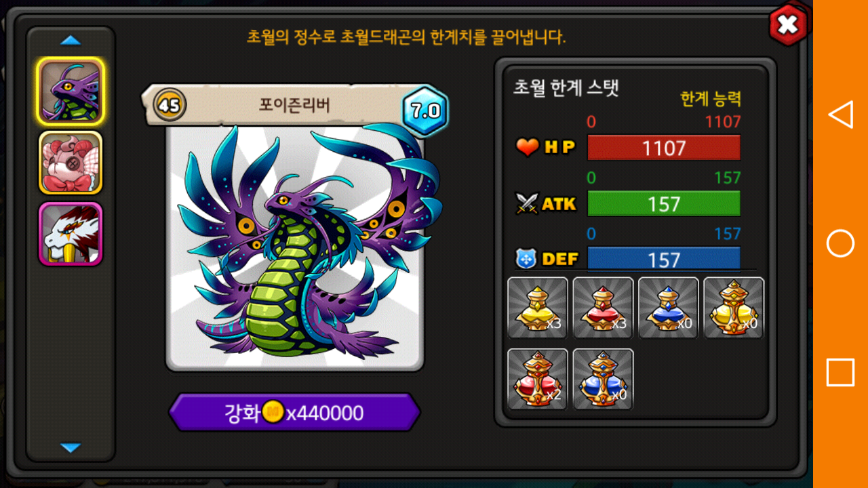Tap the blue DEF 157 bar
The width and height of the screenshot is (868, 488).
click(x=664, y=259)
